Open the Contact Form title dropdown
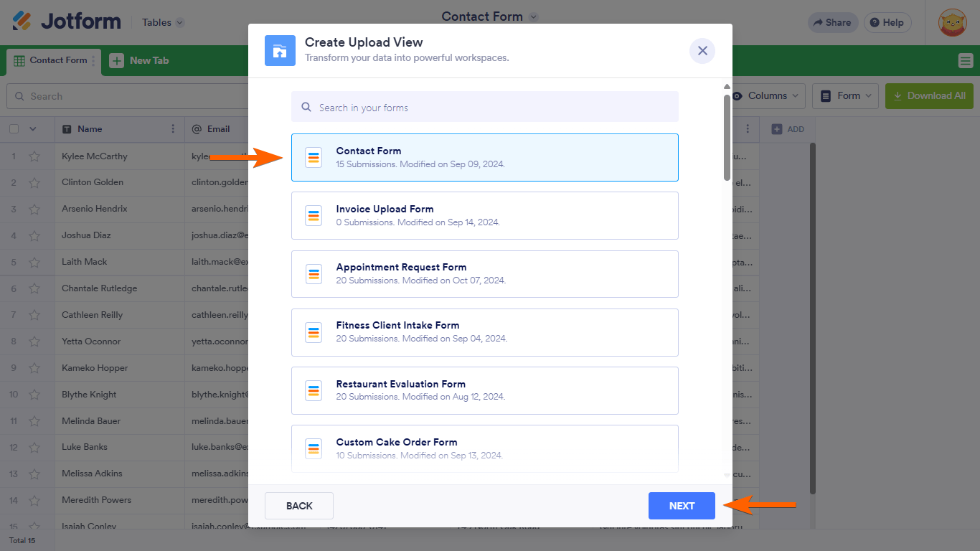The height and width of the screenshot is (551, 980). click(x=533, y=17)
